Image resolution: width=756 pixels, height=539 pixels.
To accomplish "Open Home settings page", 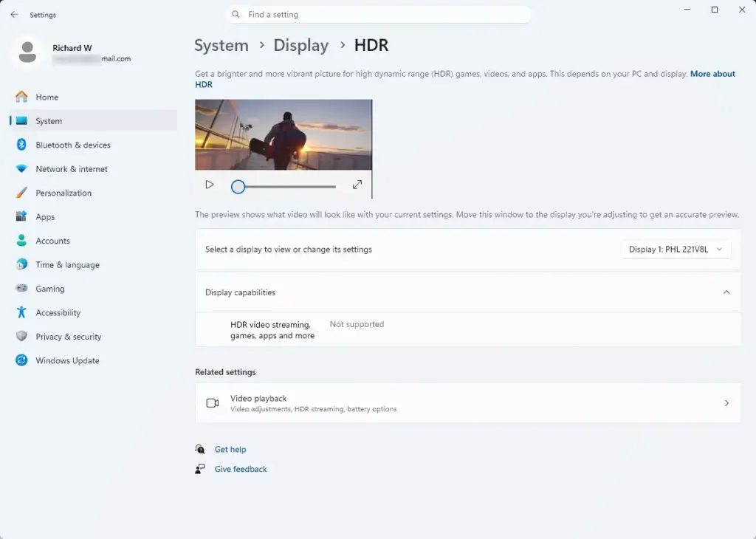I will [x=93, y=97].
